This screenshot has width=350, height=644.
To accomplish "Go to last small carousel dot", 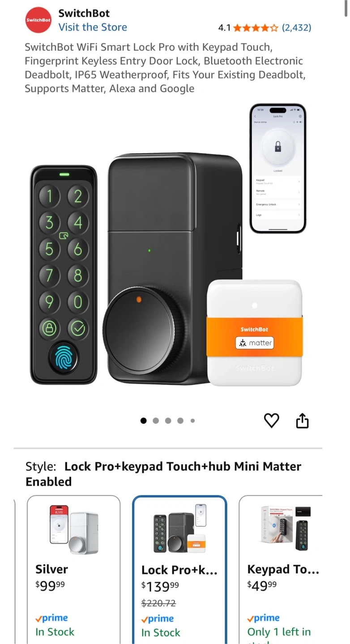I will [192, 420].
